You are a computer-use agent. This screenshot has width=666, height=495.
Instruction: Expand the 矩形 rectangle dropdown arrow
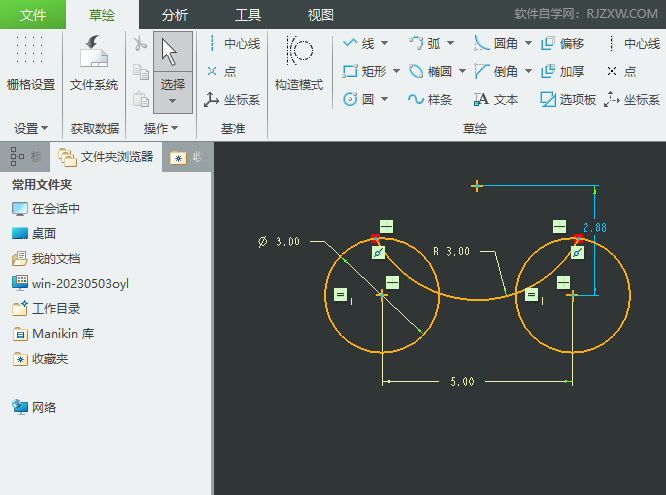396,71
